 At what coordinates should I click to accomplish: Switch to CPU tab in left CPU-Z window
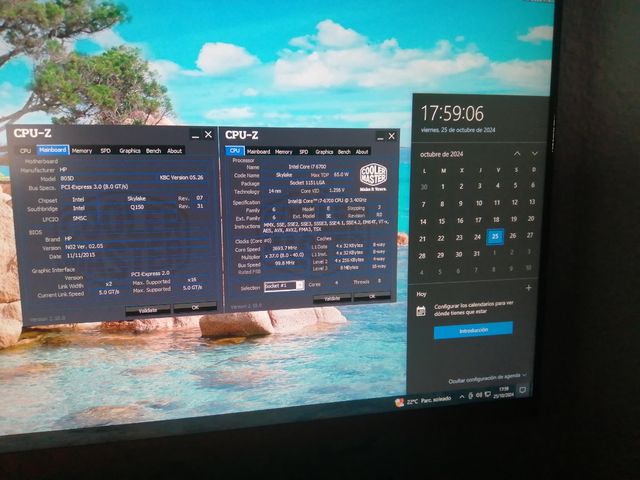coord(25,151)
